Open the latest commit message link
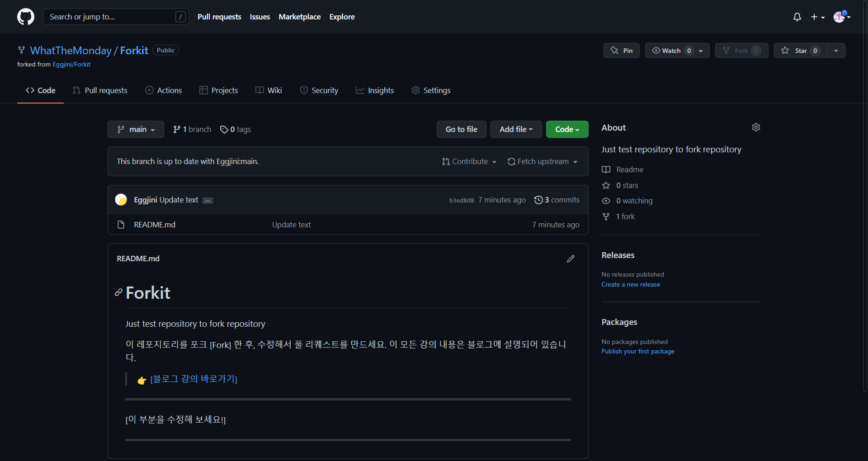This screenshot has height=461, width=868. [x=179, y=200]
